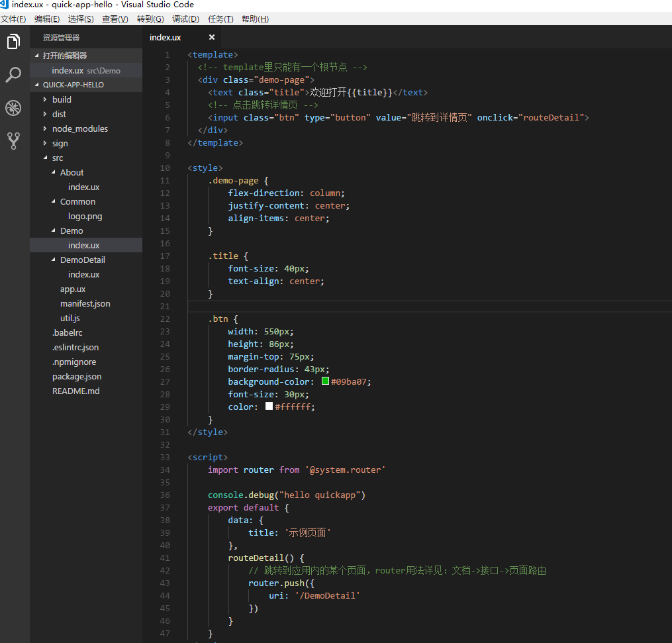
Task: Click the white #ffffff color swatch
Action: coord(269,406)
